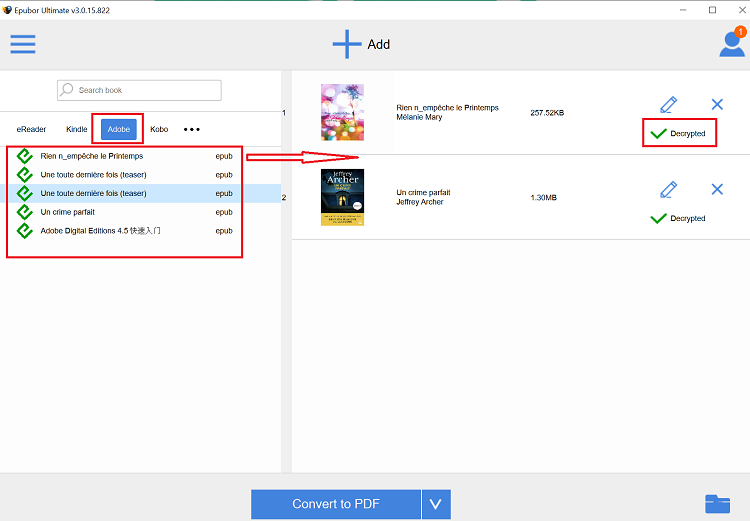
Task: Edit metadata of Rien n_empêche le Printemps
Action: click(668, 104)
